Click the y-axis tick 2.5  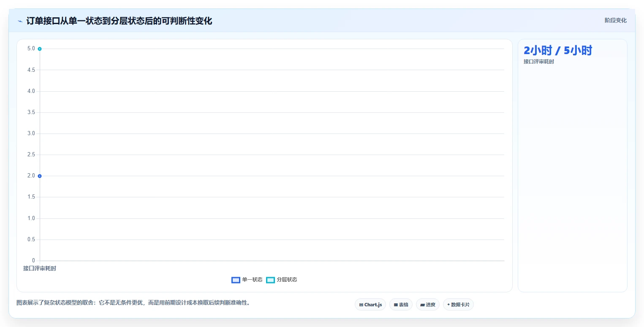click(x=31, y=155)
